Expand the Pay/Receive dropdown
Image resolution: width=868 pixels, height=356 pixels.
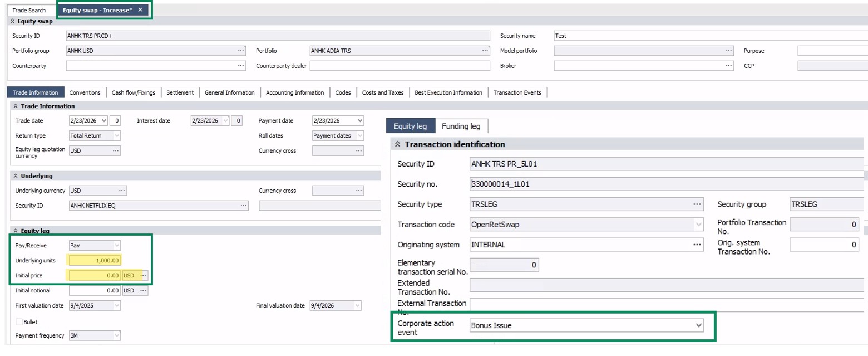(x=116, y=245)
